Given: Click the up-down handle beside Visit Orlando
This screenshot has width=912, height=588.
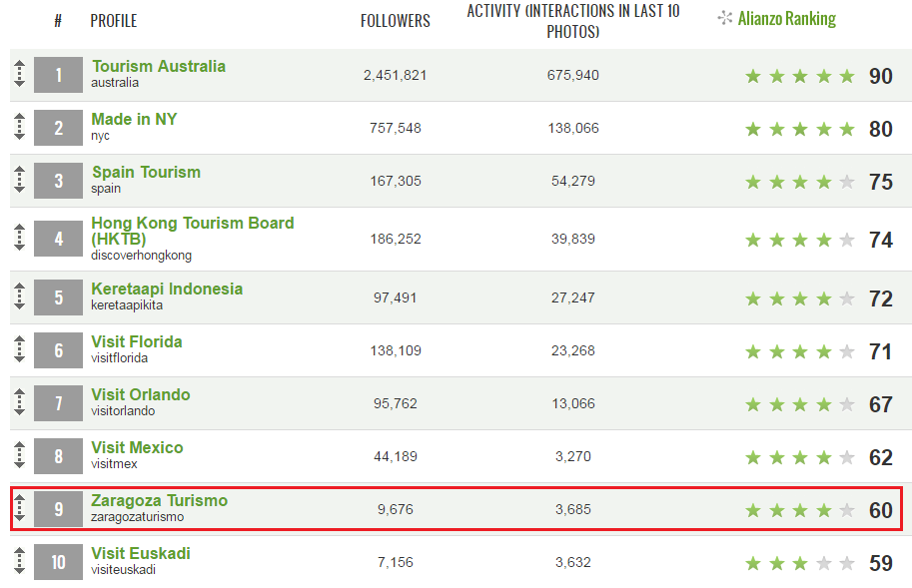Looking at the screenshot, I should [x=19, y=402].
